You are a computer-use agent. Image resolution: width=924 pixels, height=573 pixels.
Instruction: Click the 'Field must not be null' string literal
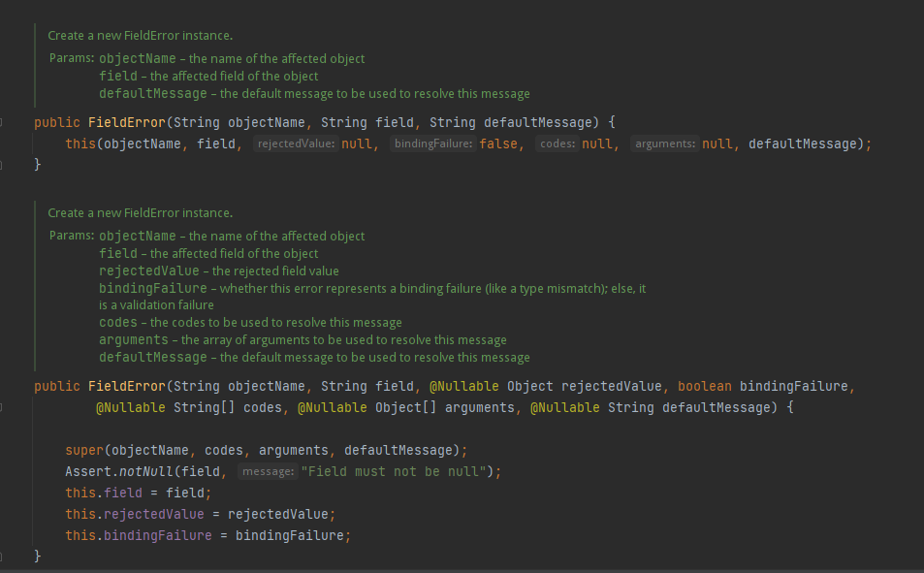(402, 471)
